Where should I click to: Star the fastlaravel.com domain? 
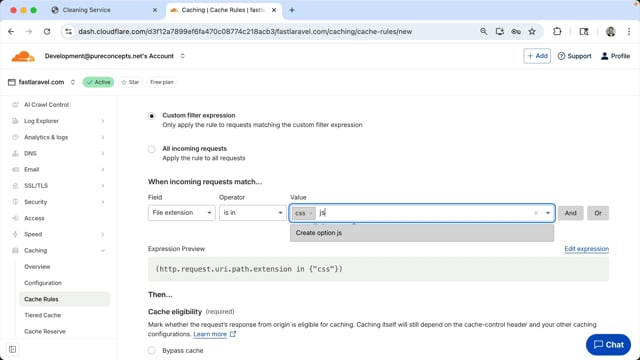tap(130, 82)
